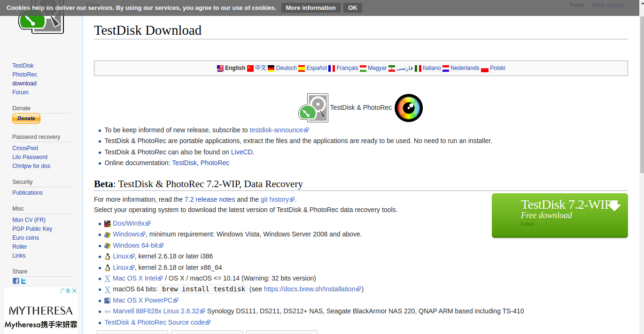Click the Chinese flag icon

250,68
